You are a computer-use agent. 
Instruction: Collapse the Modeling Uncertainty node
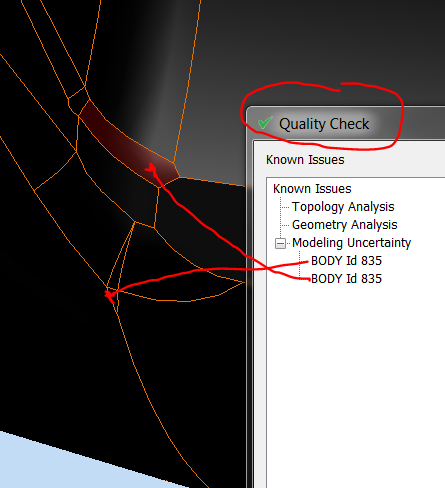pos(280,243)
